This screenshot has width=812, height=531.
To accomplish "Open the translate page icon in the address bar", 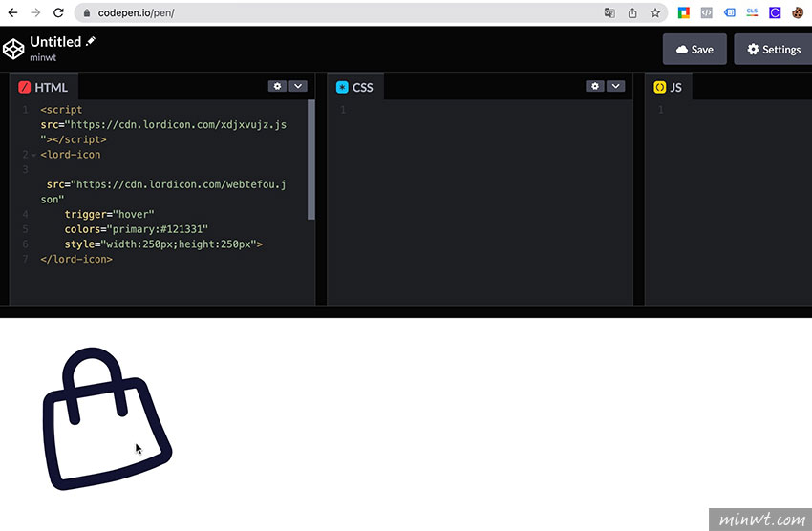I will click(609, 13).
